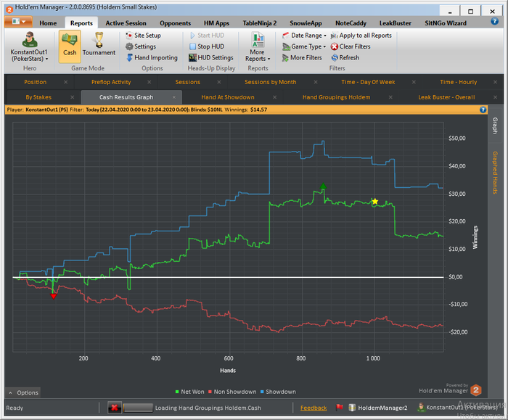Click the red down-arrow graph marker
Screen dimensions: 508x420
[54, 296]
